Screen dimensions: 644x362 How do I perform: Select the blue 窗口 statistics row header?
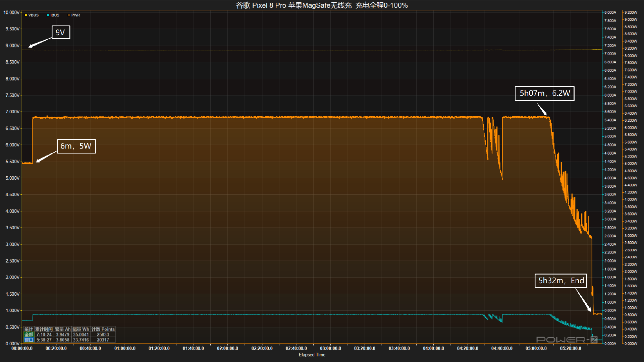pyautogui.click(x=29, y=340)
